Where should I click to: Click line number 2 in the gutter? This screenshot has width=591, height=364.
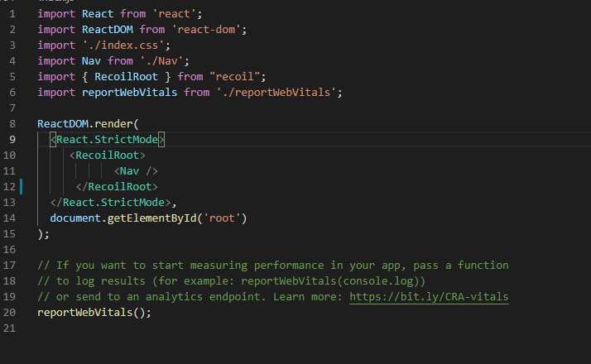pos(12,30)
